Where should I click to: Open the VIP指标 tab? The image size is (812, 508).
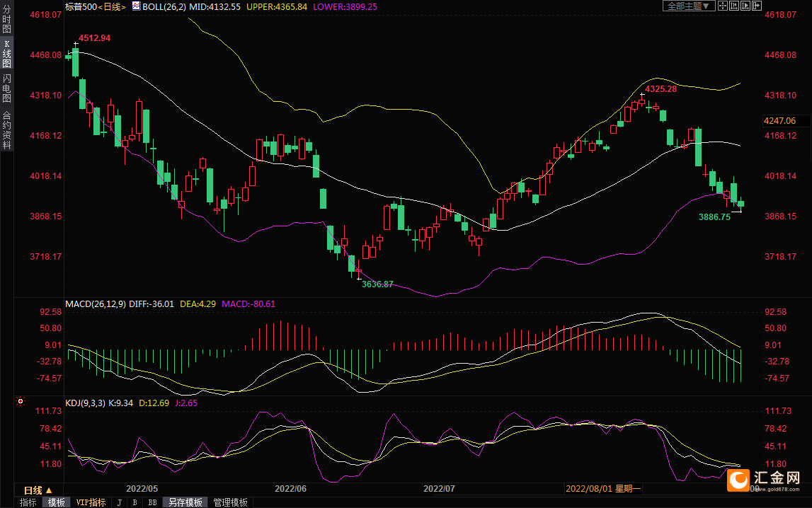coord(91,502)
